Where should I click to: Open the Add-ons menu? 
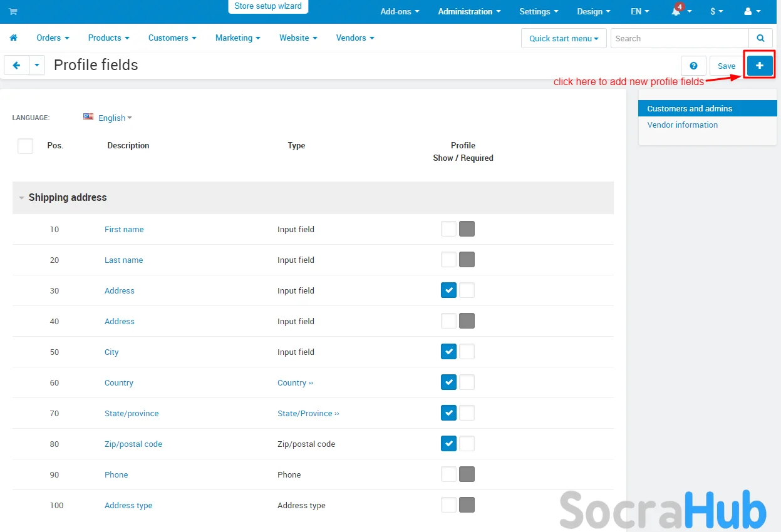click(400, 12)
